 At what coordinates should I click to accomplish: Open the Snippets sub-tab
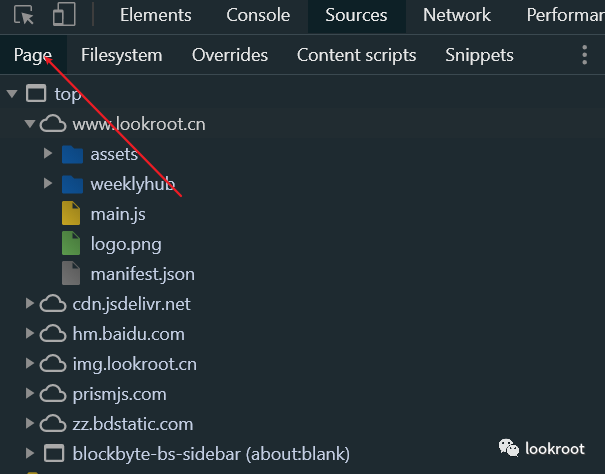(x=479, y=55)
